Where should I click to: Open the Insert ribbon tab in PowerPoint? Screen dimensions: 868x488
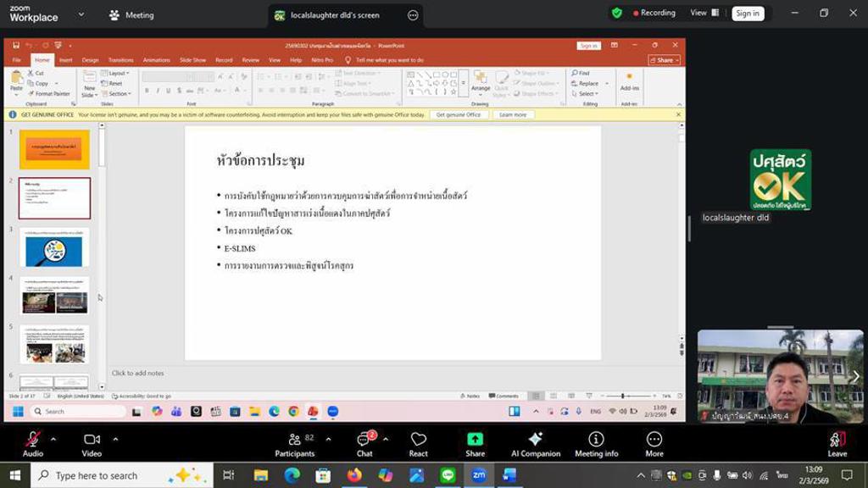65,60
